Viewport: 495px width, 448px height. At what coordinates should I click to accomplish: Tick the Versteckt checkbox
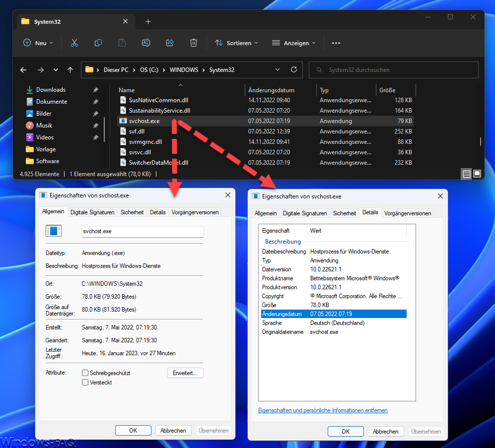[x=85, y=383]
